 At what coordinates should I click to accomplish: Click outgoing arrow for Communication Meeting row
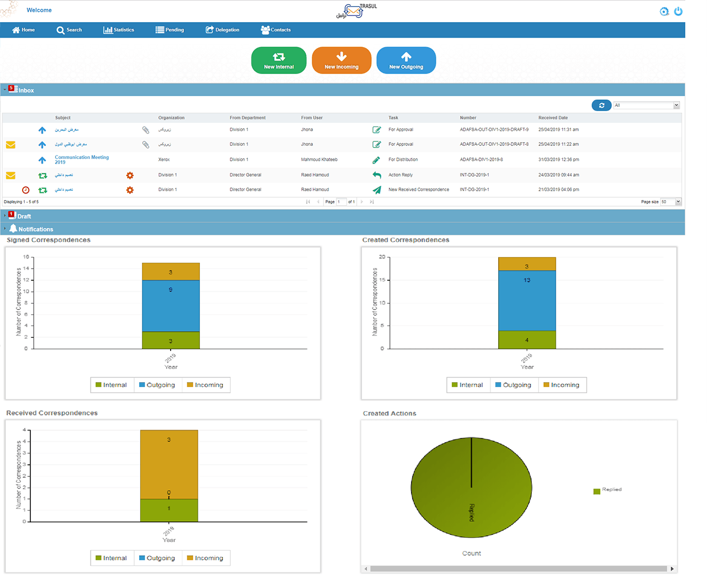click(x=42, y=160)
